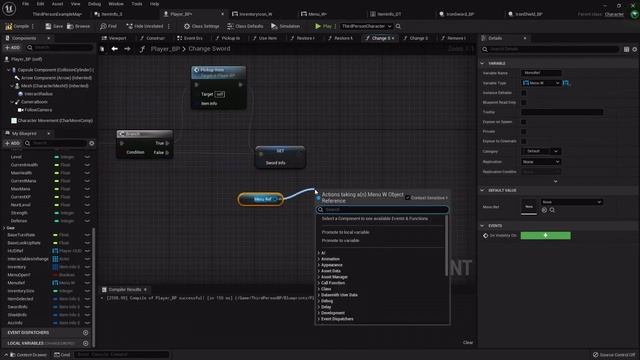Toggle visibility eye for Inventory variable
The image size is (640, 360).
[87, 267]
